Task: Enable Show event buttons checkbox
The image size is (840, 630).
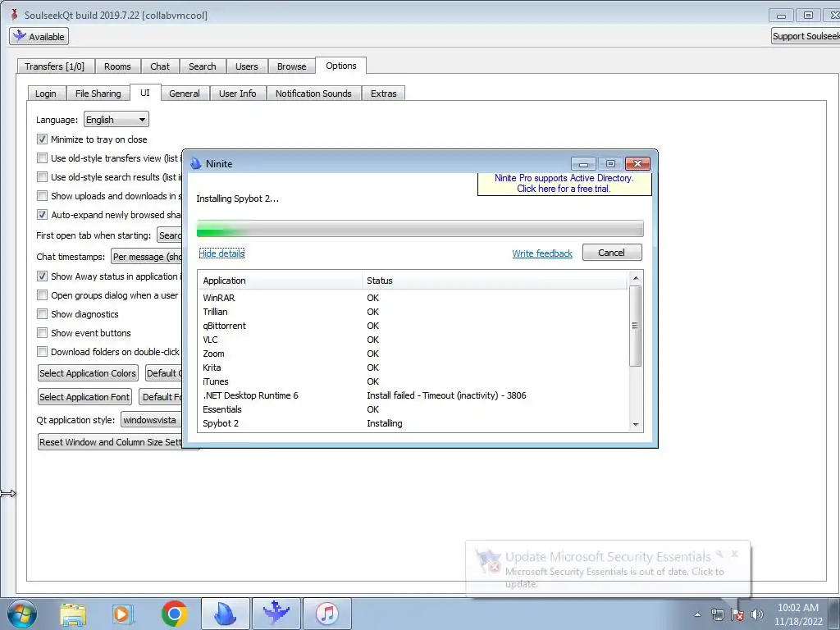Action: 42,333
